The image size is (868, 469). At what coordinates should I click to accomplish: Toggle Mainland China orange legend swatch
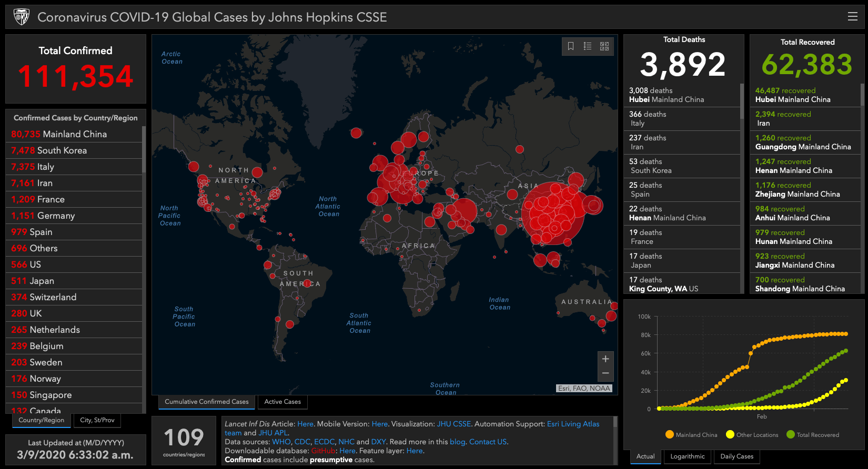point(670,434)
